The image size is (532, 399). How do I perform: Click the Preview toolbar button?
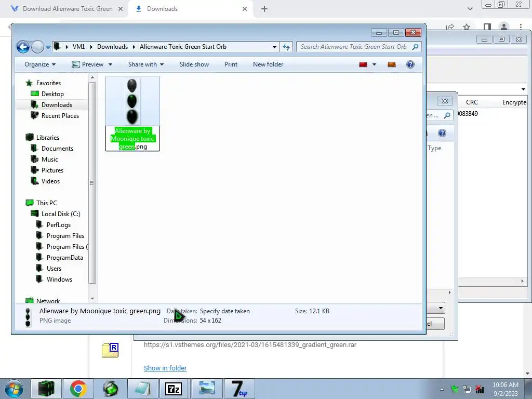(x=87, y=64)
